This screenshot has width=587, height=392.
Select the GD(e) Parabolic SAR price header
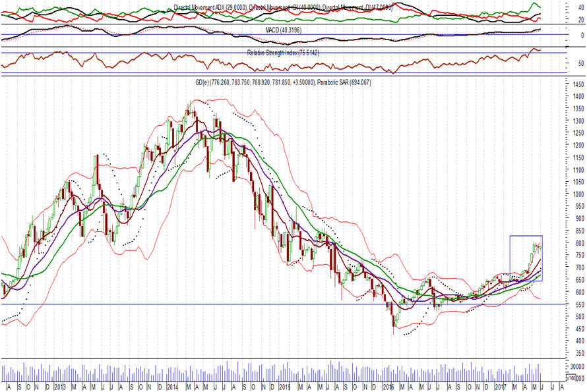[x=284, y=82]
